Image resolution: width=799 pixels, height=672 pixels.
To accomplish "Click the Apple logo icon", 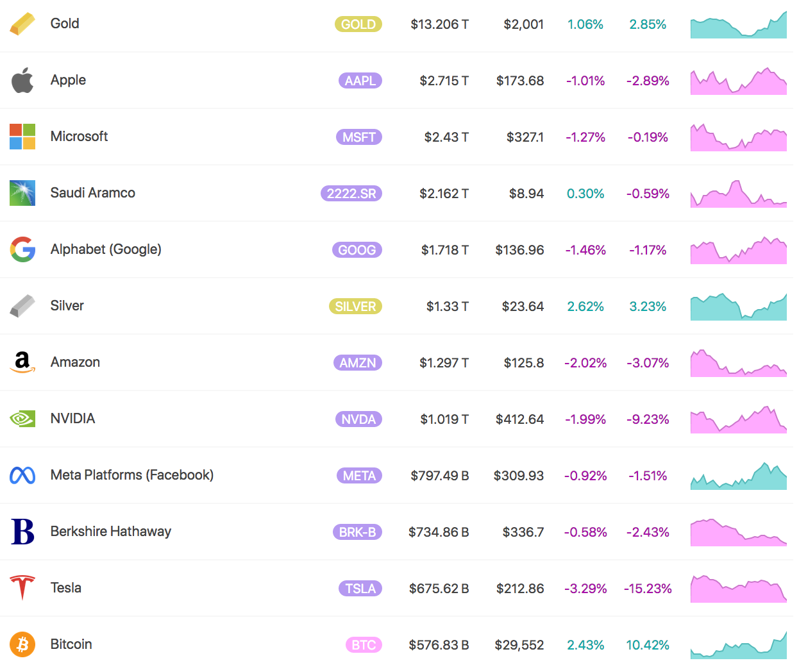I will coord(22,80).
